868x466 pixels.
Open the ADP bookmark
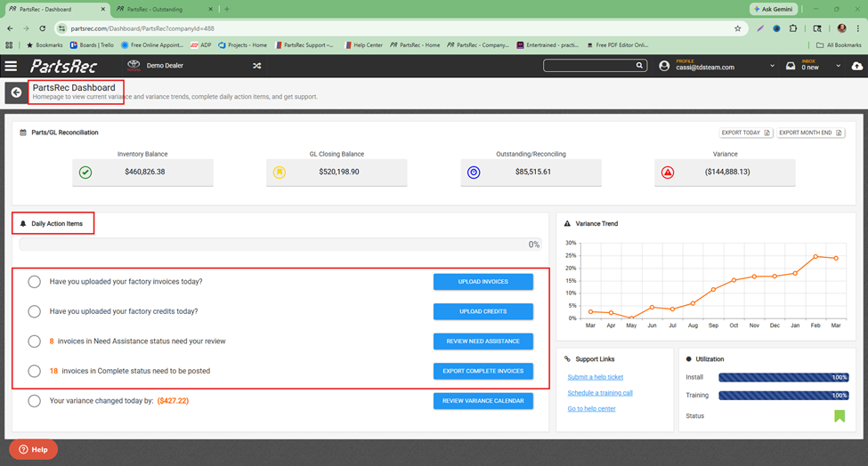tap(201, 44)
